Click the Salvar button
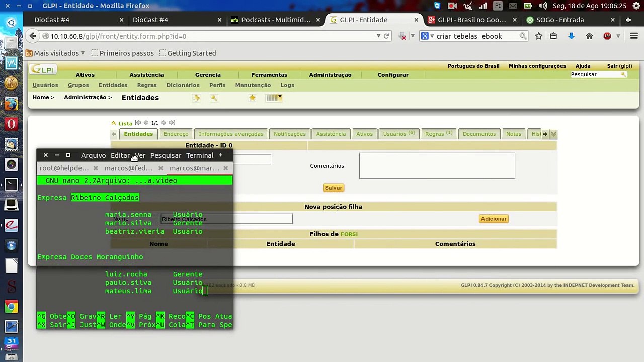This screenshot has width=644, height=362. coord(333,188)
